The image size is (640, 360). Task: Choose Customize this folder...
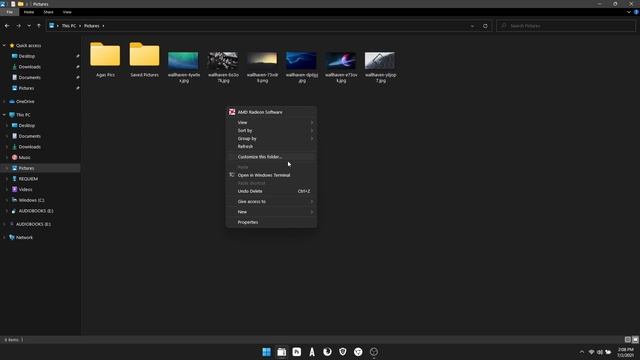tap(271, 157)
